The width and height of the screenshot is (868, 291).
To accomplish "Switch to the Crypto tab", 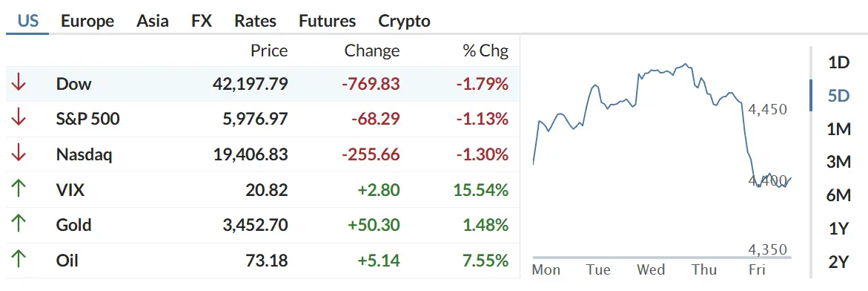I will 404,21.
